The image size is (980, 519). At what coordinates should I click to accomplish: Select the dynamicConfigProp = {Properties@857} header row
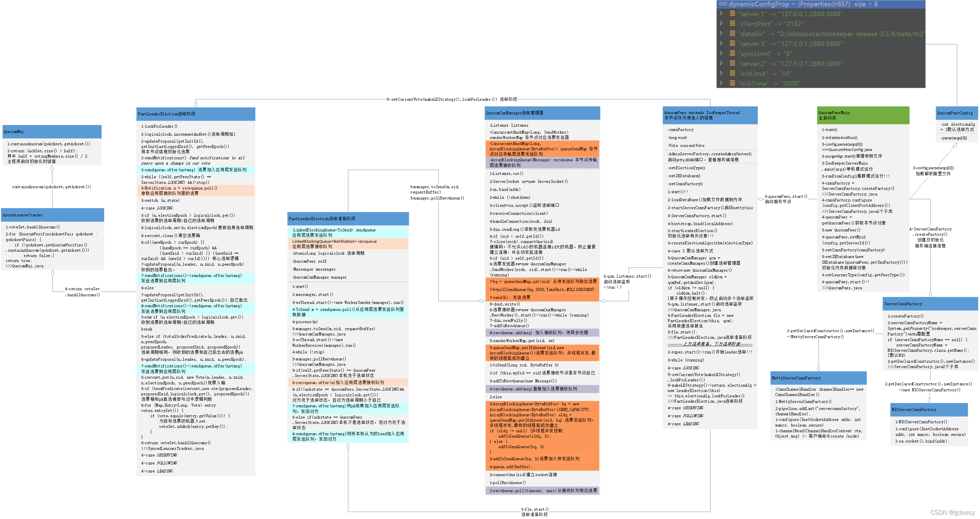coord(821,4)
